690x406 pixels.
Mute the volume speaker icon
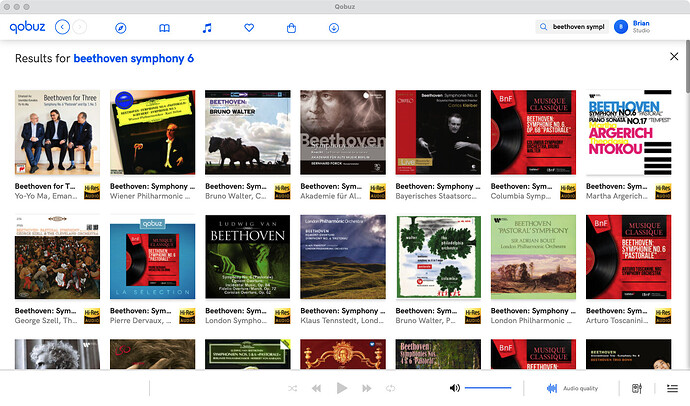coord(454,388)
